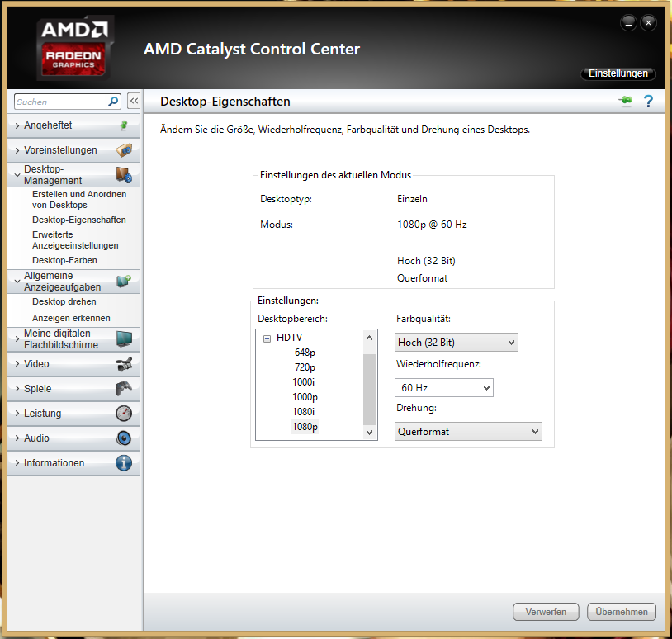Collapse the HDTV tree node
Screen dimensions: 672x639
coord(267,338)
